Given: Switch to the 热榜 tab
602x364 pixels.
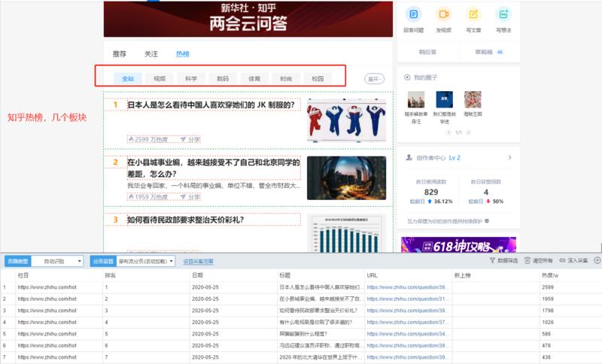Looking at the screenshot, I should click(183, 54).
